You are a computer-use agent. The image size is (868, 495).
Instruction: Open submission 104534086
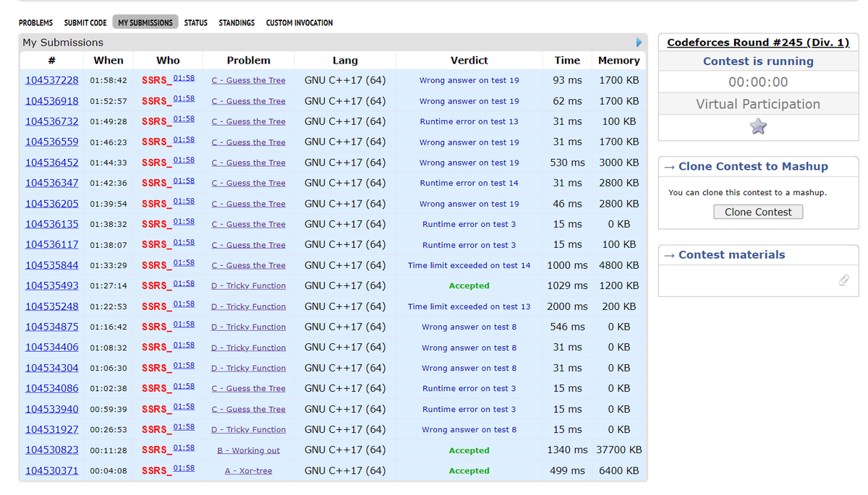[x=52, y=388]
